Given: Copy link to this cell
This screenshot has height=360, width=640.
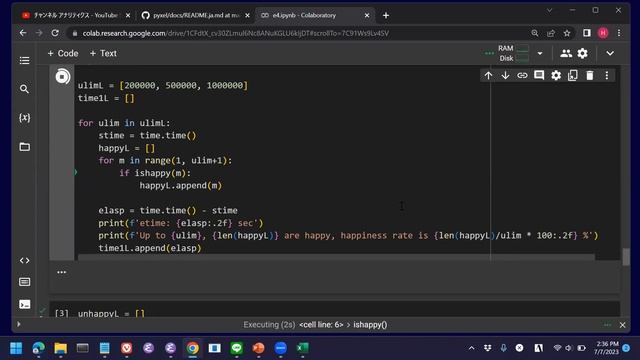Looking at the screenshot, I should tap(522, 76).
